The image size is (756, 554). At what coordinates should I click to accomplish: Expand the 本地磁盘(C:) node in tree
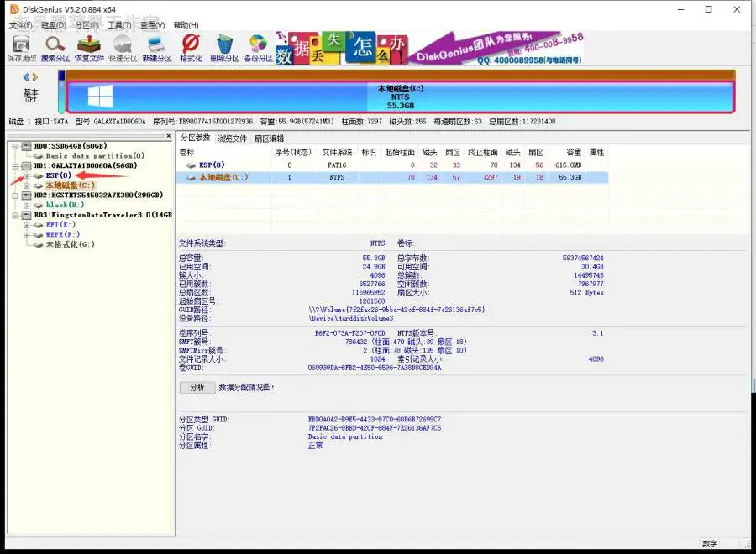point(27,186)
